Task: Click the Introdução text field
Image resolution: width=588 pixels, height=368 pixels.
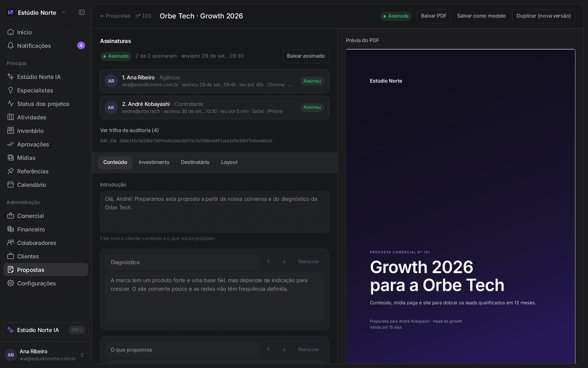Action: pyautogui.click(x=215, y=212)
